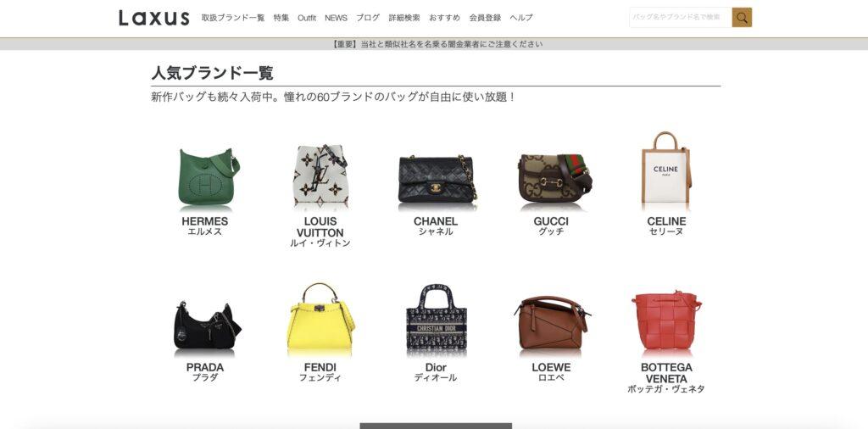Click the search magnifier icon button

click(742, 17)
